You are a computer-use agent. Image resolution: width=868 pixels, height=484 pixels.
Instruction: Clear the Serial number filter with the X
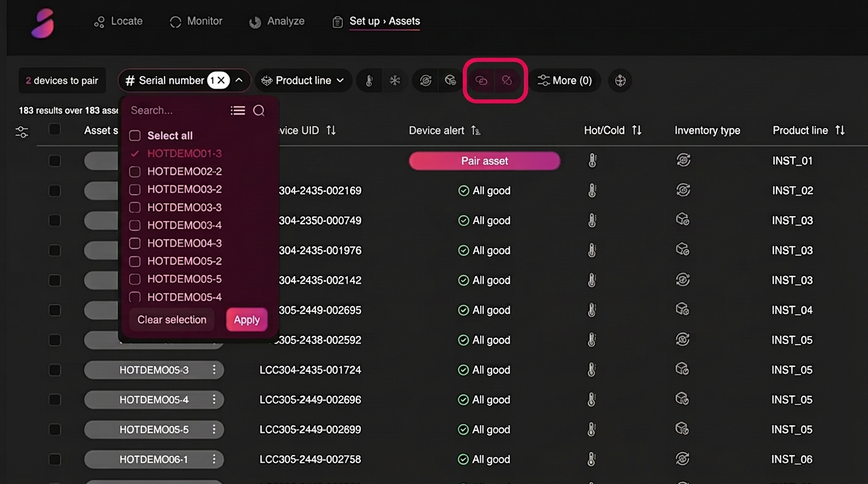[221, 81]
